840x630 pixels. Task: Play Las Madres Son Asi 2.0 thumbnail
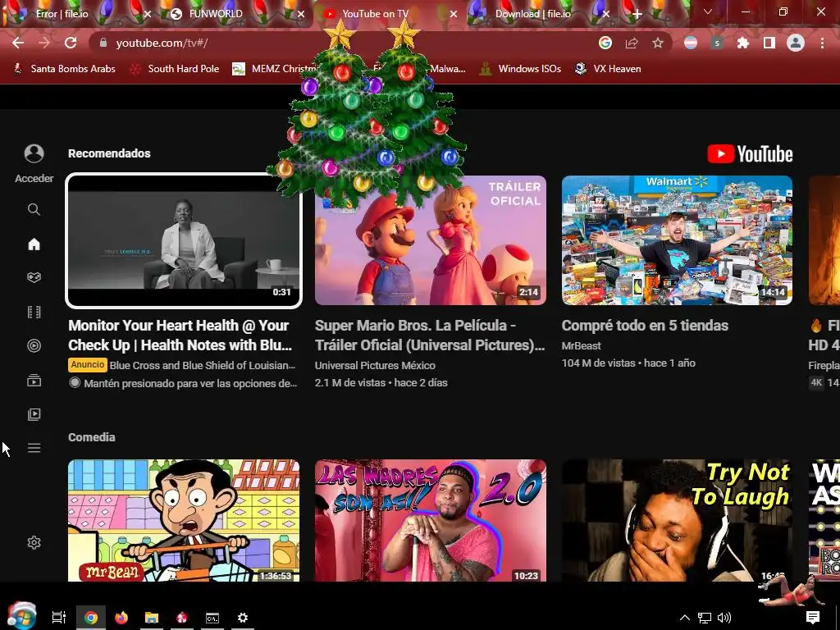[430, 520]
